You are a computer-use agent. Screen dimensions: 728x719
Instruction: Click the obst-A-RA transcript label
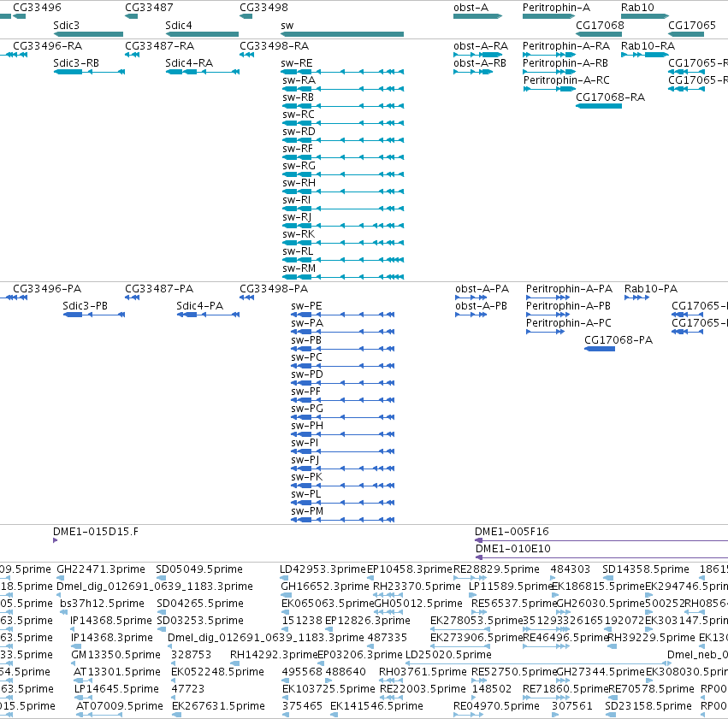coord(481,46)
